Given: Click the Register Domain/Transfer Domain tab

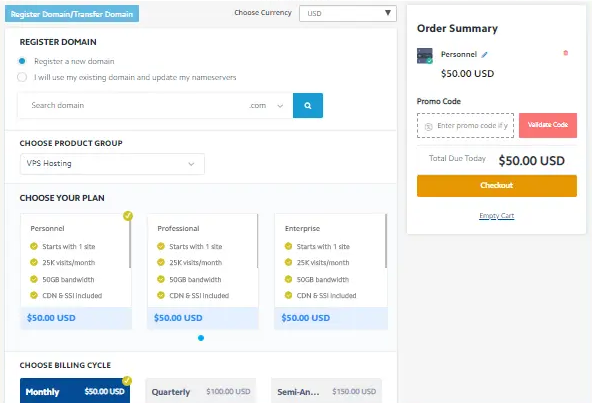Looking at the screenshot, I should tap(72, 14).
